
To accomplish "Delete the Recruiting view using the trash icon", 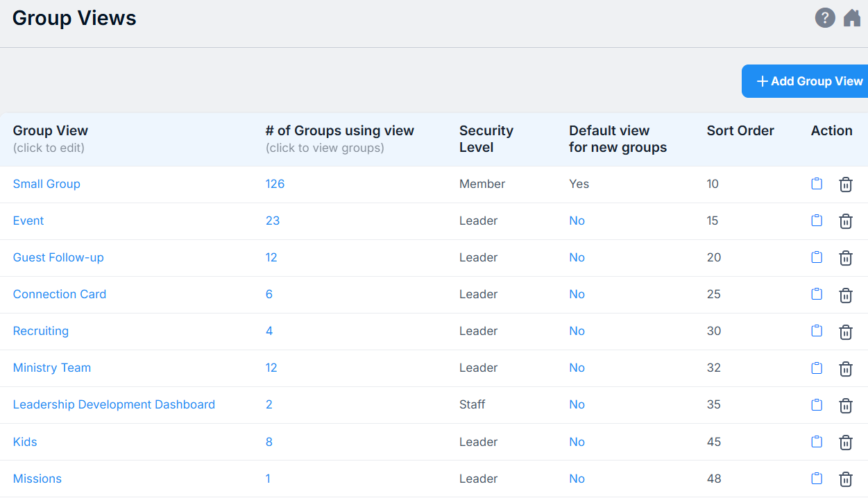I will point(846,332).
